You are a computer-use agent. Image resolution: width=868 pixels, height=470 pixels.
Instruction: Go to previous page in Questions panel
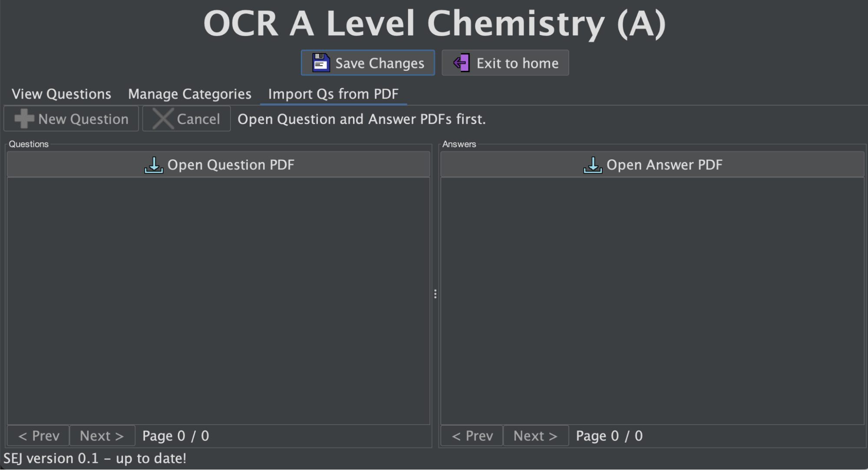click(38, 436)
